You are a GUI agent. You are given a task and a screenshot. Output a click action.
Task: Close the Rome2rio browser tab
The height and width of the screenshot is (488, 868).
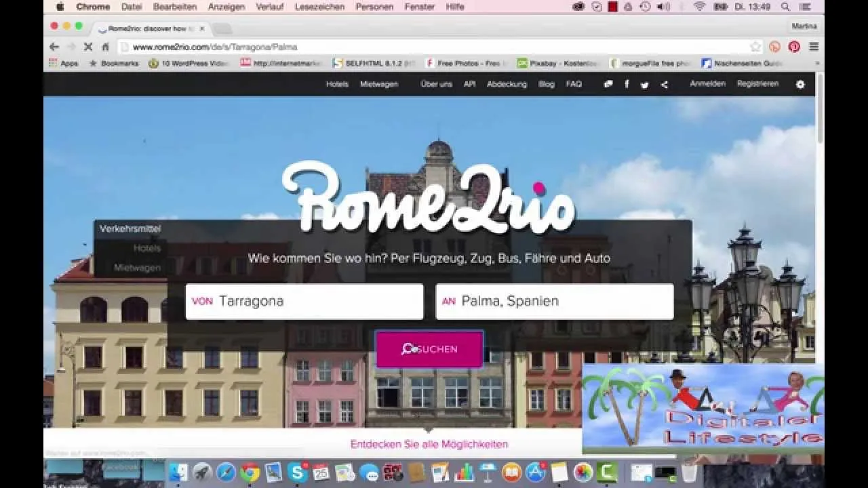pyautogui.click(x=201, y=28)
